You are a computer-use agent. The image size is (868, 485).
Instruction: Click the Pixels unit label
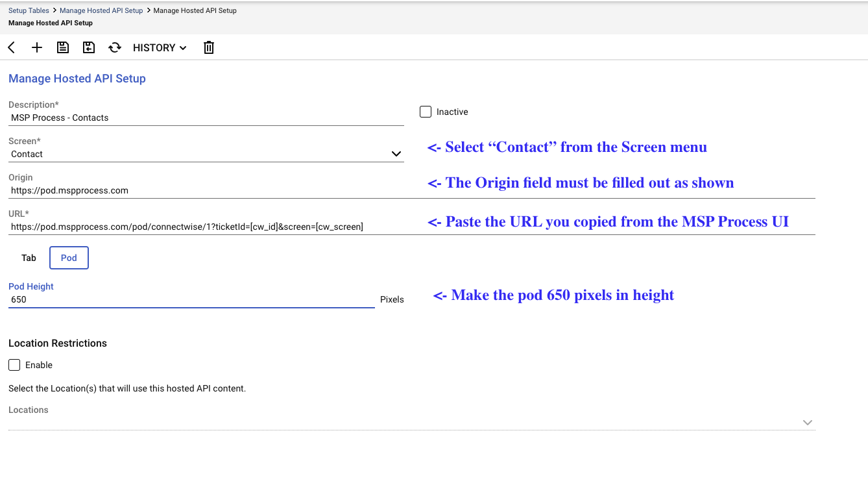point(392,299)
